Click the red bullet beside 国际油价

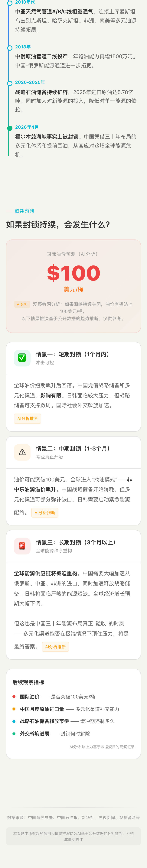point(14,697)
